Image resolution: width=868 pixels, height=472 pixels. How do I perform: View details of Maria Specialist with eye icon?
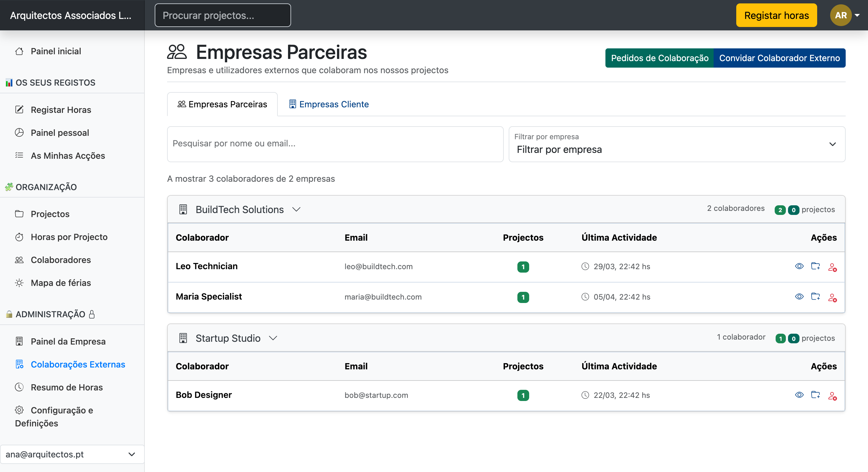pos(799,297)
